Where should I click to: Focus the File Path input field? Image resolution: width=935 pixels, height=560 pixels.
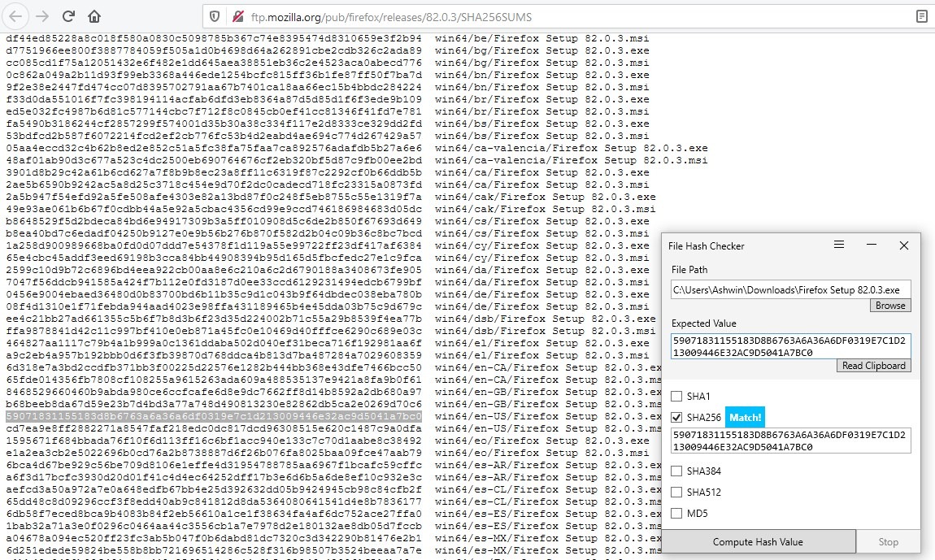click(791, 290)
